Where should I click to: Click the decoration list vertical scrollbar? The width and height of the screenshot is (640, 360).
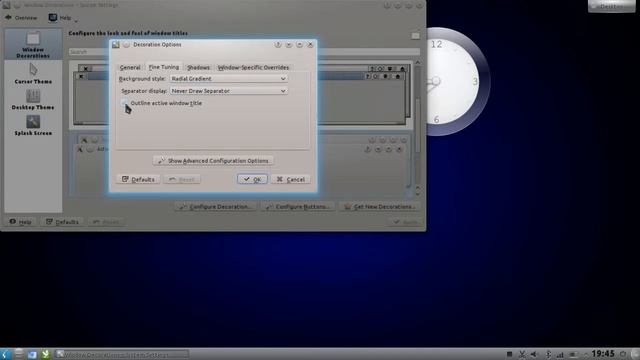(418, 127)
